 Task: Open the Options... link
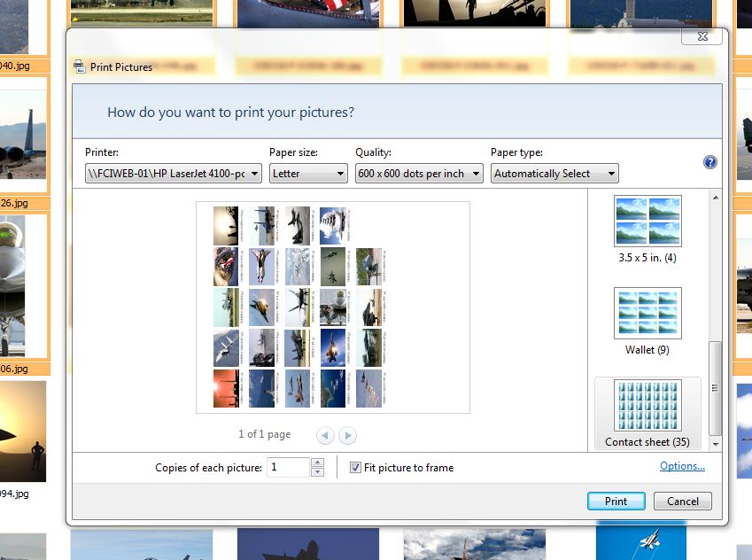coord(682,466)
